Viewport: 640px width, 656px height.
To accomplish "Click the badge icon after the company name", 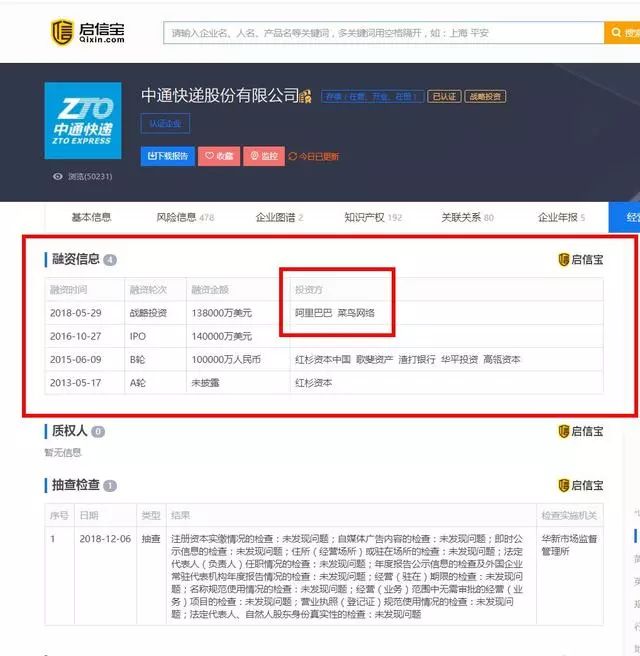I will tap(305, 97).
